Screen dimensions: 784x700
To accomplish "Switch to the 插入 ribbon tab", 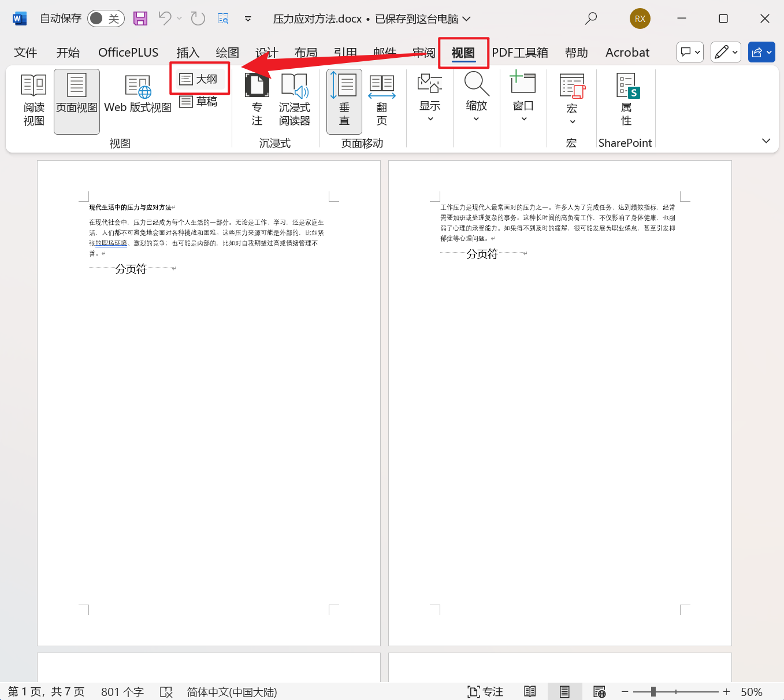I will [187, 52].
